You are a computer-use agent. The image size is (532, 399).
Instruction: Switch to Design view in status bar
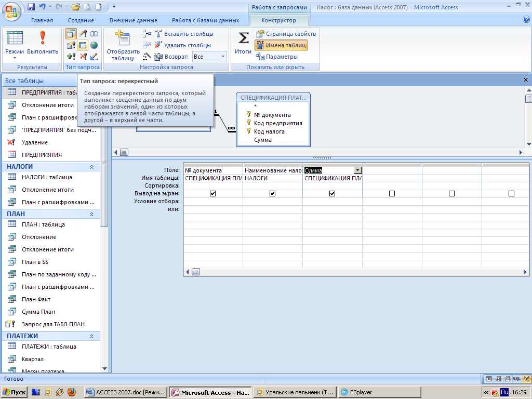pyautogui.click(x=526, y=379)
